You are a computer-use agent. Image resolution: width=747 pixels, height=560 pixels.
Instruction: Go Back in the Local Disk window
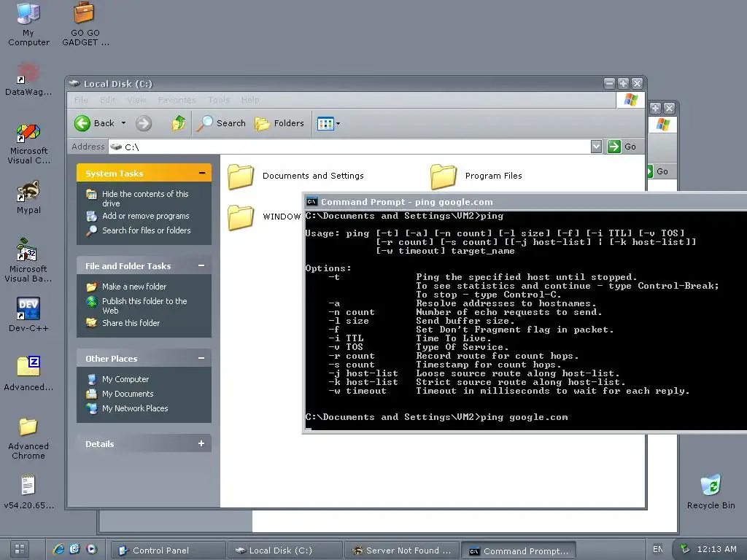94,123
